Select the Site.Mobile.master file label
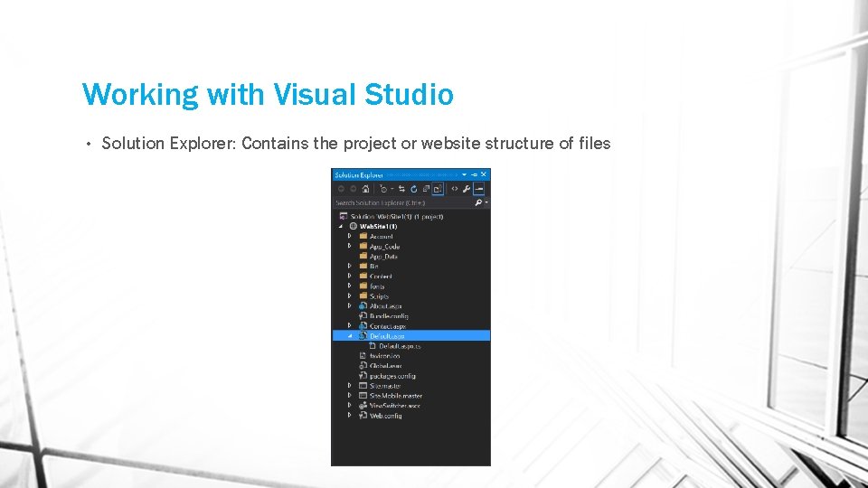This screenshot has width=868, height=488. (x=396, y=396)
